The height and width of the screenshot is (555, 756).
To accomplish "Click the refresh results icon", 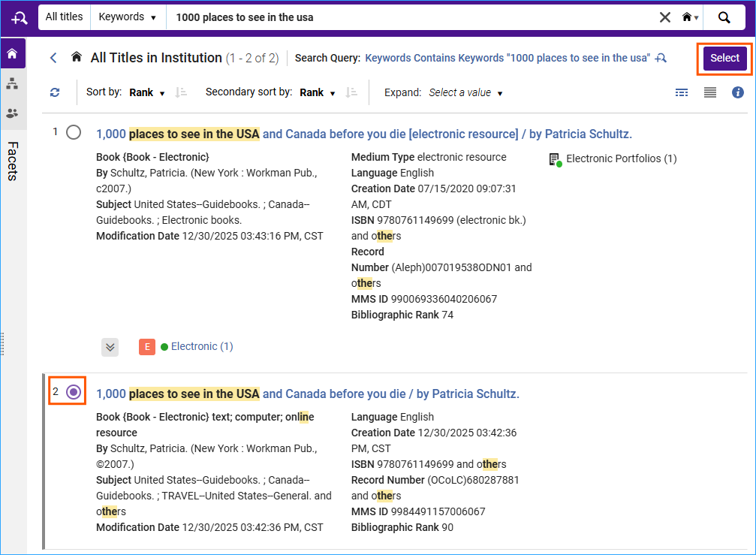I will point(54,92).
